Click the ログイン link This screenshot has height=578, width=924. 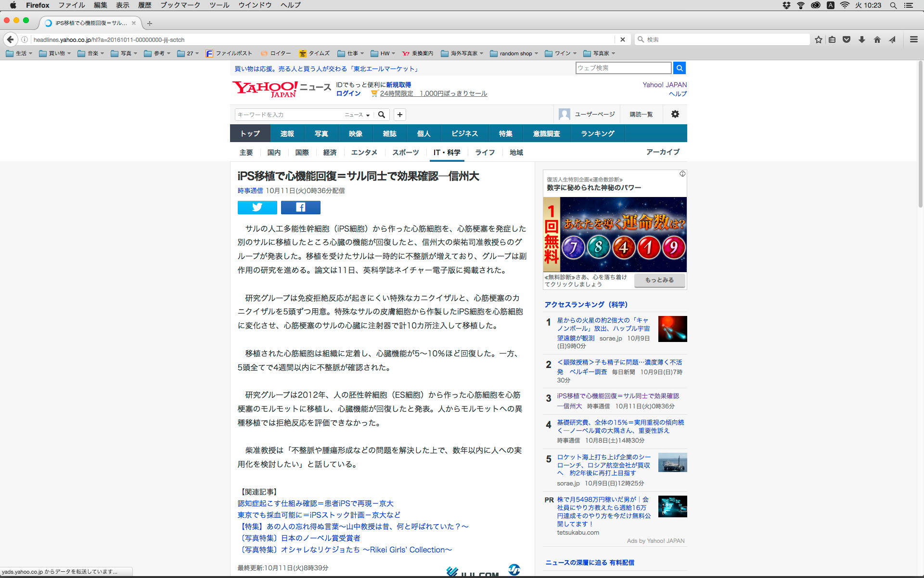[x=348, y=93]
